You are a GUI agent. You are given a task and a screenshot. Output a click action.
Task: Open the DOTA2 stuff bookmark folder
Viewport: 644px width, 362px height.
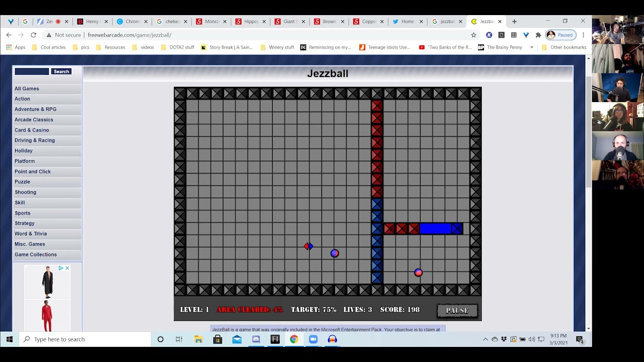point(178,47)
